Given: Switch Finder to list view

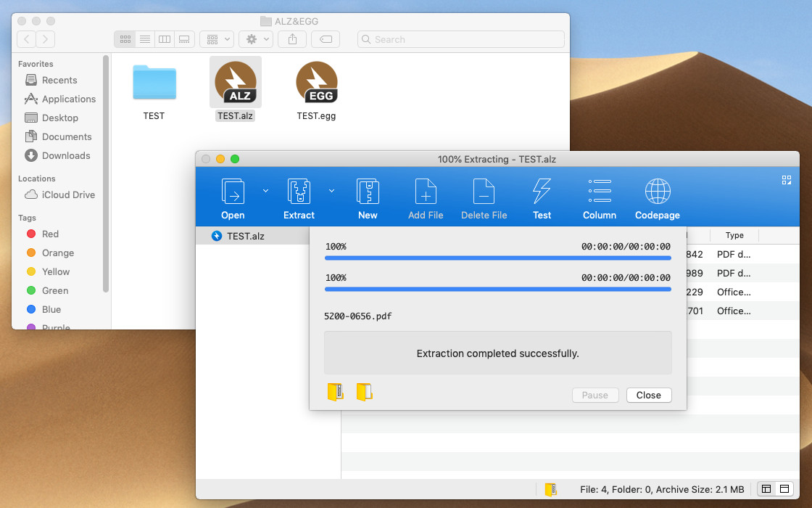Looking at the screenshot, I should [x=145, y=39].
